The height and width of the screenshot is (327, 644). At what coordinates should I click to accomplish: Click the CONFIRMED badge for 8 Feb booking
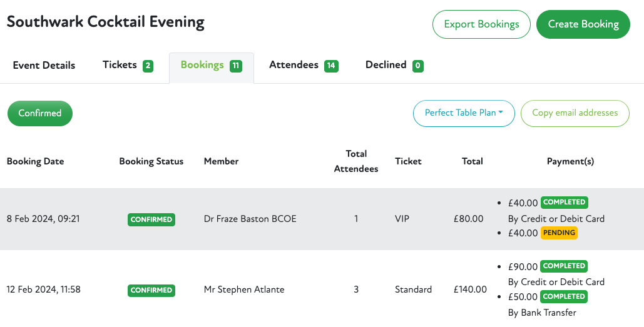(151, 219)
